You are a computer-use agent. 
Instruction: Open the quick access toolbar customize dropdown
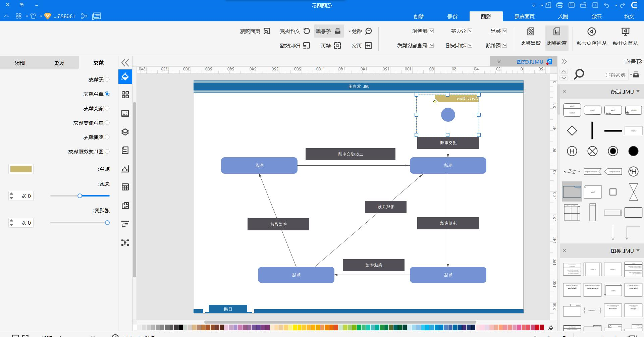[x=534, y=5]
